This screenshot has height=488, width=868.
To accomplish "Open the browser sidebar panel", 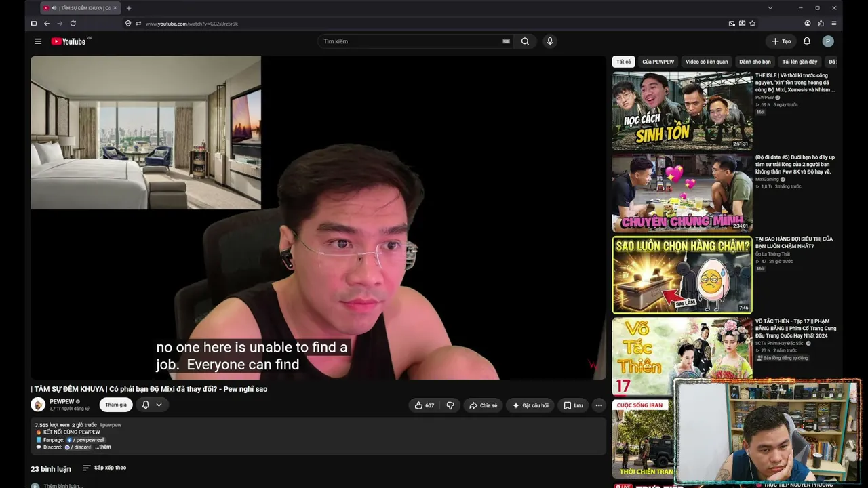I will [33, 23].
